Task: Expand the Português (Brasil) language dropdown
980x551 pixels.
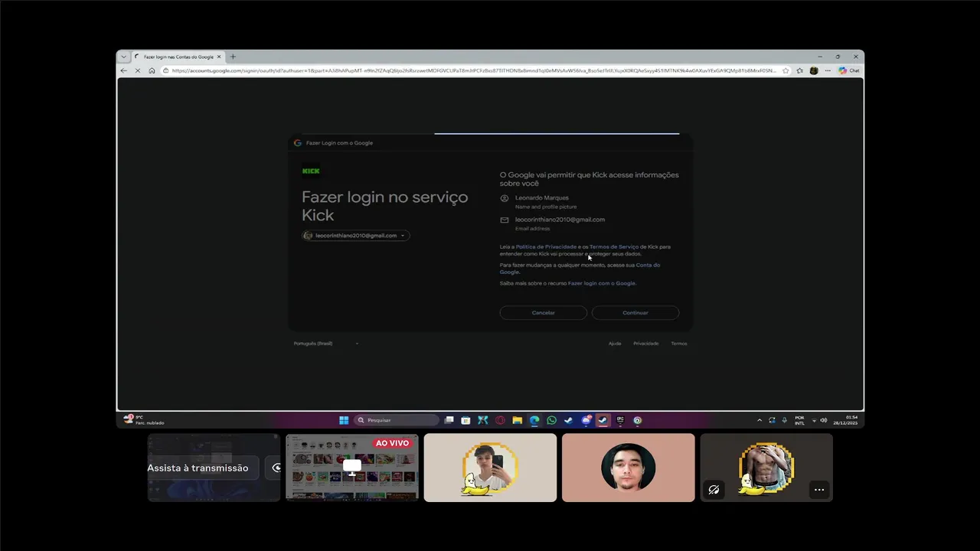Action: click(x=326, y=344)
